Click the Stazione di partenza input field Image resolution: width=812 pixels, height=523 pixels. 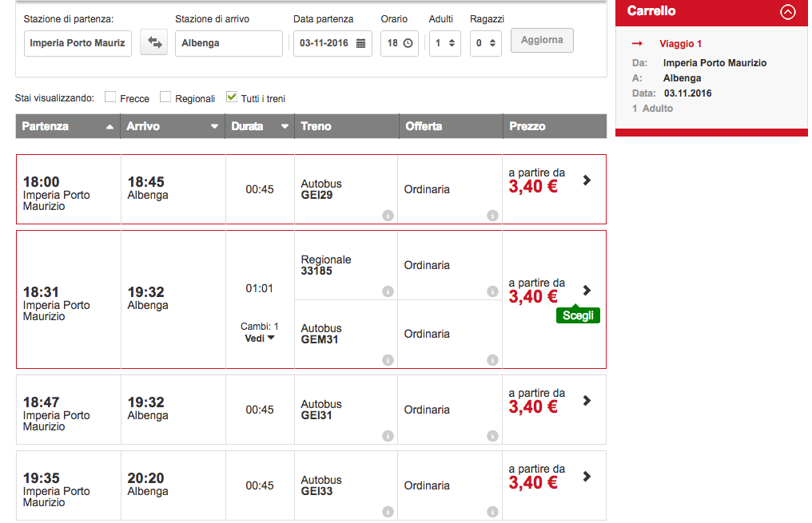[x=78, y=43]
